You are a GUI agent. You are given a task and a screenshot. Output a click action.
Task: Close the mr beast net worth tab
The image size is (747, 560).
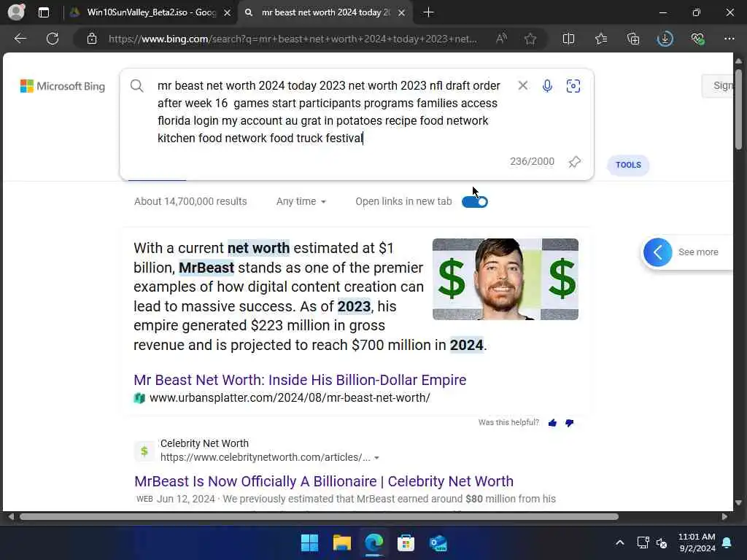coord(402,13)
